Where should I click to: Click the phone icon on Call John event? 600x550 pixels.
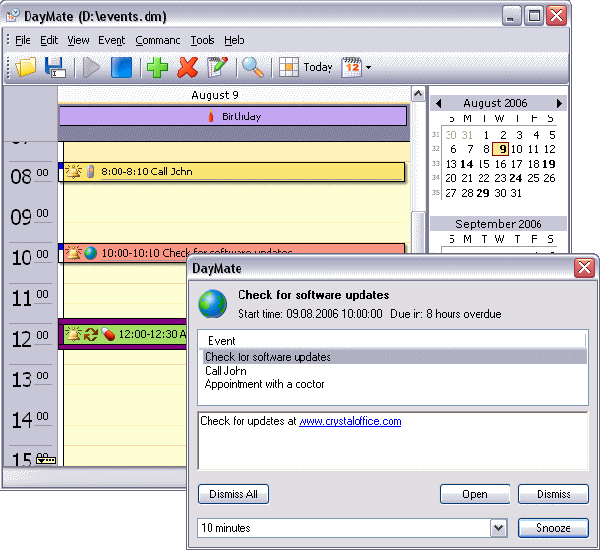(90, 171)
